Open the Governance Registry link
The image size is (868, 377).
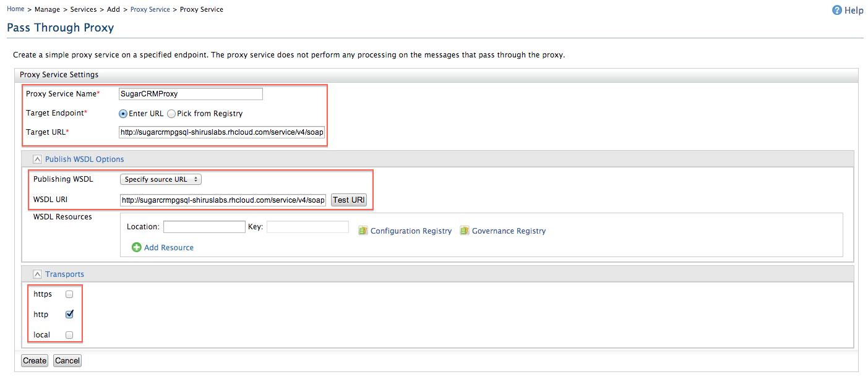click(x=509, y=231)
